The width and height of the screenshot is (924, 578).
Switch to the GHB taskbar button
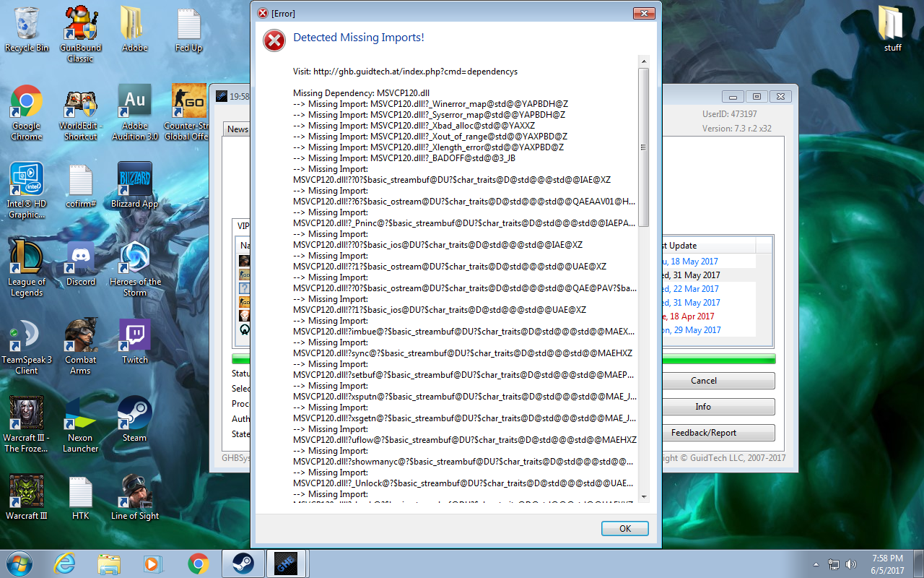point(287,564)
